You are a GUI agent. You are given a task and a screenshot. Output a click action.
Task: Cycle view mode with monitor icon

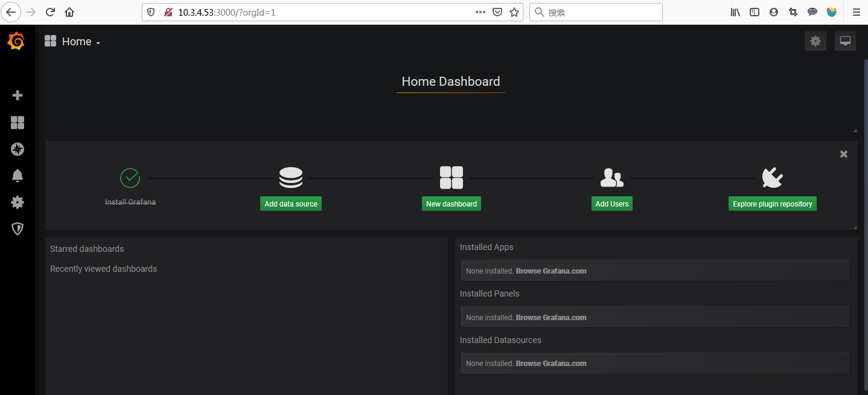[845, 41]
